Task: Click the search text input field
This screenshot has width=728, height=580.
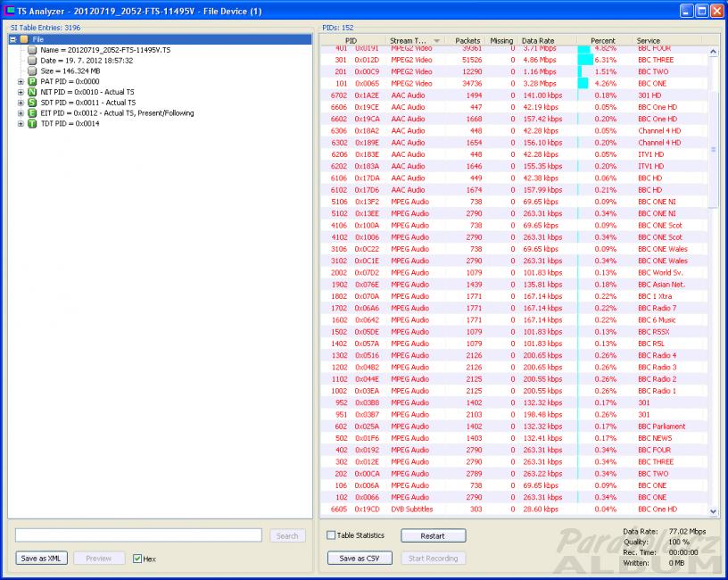Action: point(138,535)
